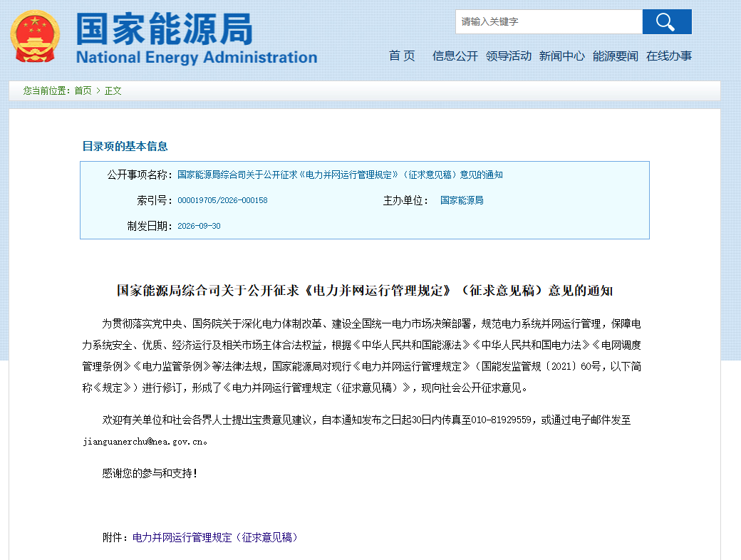
Task: Click the 附件 label
Action: [x=115, y=537]
